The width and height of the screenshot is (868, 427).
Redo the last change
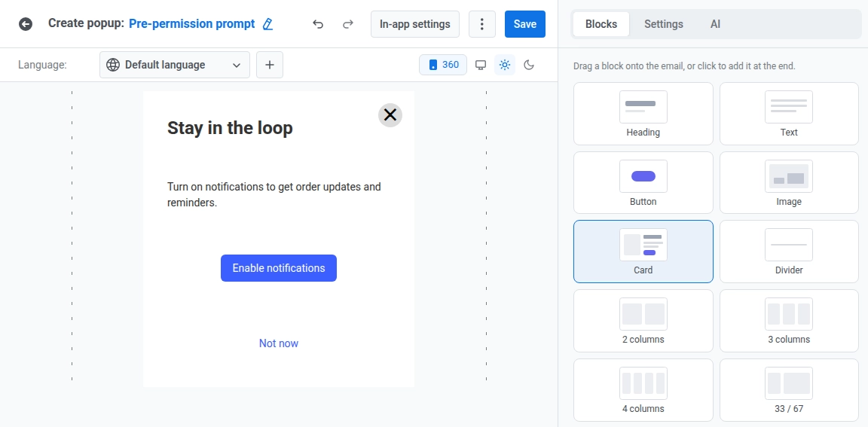pos(347,24)
